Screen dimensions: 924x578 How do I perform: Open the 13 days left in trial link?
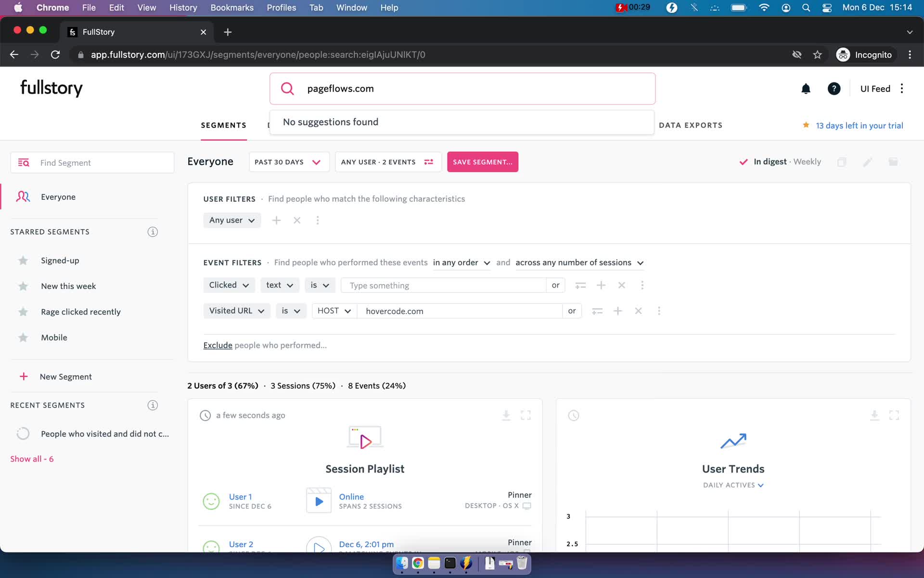coord(860,125)
